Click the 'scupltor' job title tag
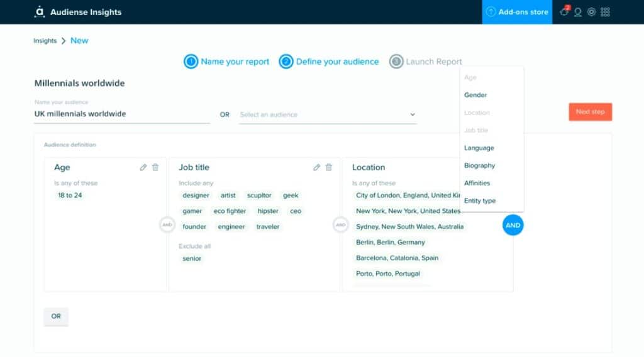The height and width of the screenshot is (357, 644). pos(259,195)
